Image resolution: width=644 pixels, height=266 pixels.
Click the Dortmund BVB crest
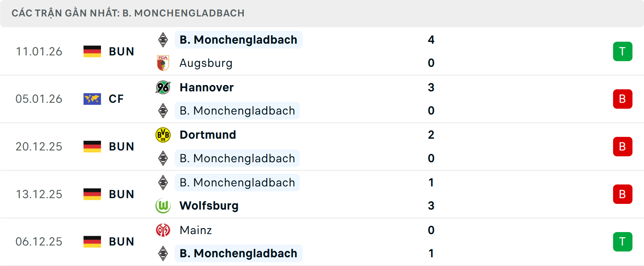pos(163,134)
